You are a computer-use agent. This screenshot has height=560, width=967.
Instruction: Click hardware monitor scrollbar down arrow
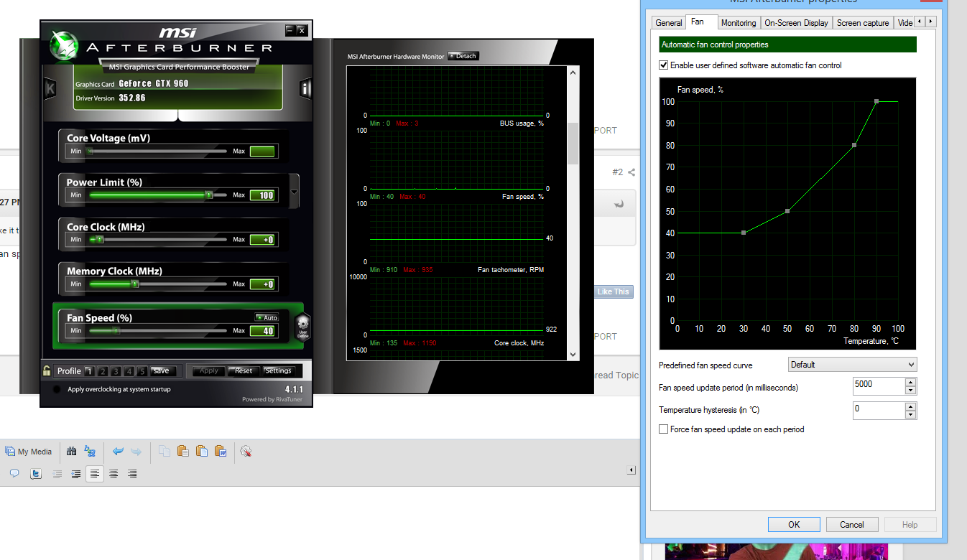click(573, 354)
